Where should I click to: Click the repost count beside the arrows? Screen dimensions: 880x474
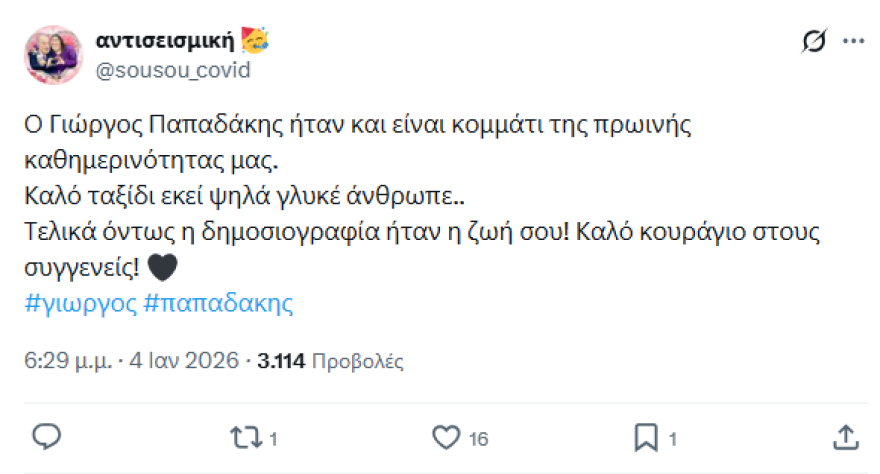tap(273, 438)
